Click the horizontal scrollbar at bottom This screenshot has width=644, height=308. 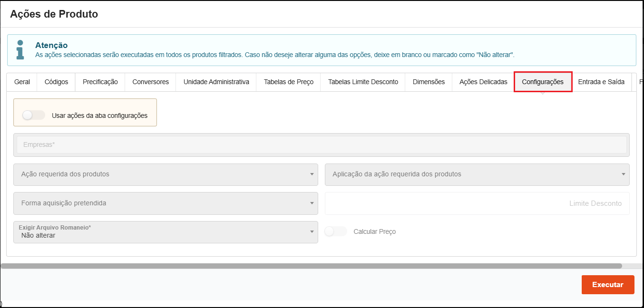pyautogui.click(x=311, y=266)
